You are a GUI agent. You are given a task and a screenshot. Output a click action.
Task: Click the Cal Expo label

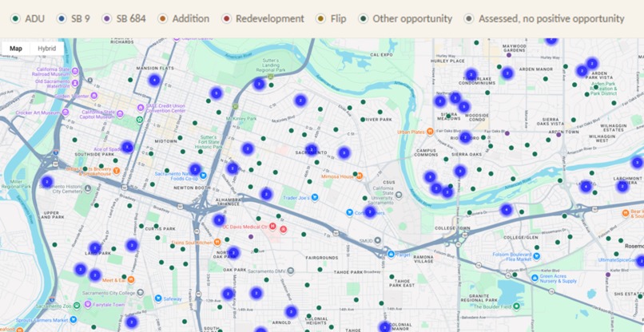pos(381,54)
